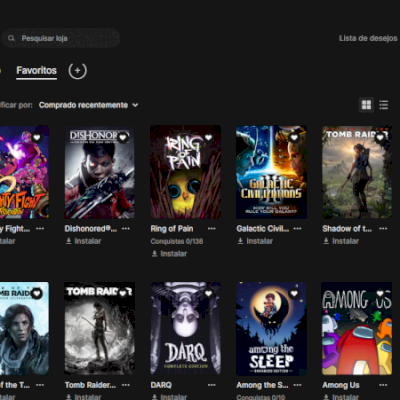This screenshot has width=400, height=400.
Task: Install Dishonored via Instalar button
Action: pyautogui.click(x=83, y=241)
